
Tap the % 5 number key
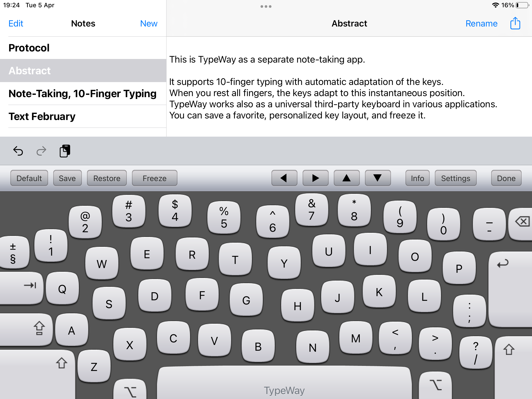pos(224,217)
